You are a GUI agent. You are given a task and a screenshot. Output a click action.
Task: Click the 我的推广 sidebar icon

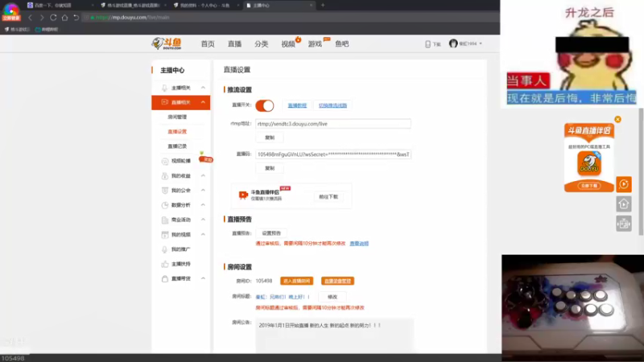click(165, 249)
